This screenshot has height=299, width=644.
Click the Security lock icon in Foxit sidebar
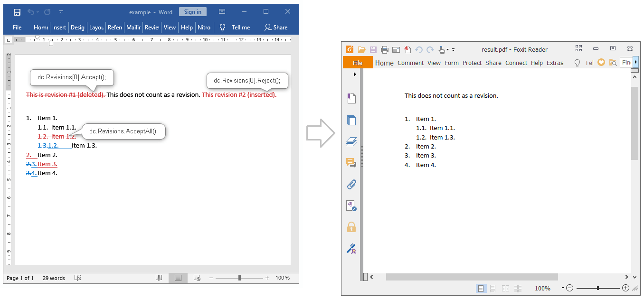[x=351, y=226]
